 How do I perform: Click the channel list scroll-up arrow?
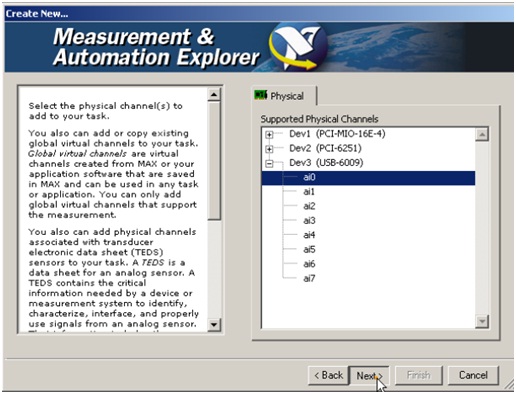tap(482, 134)
